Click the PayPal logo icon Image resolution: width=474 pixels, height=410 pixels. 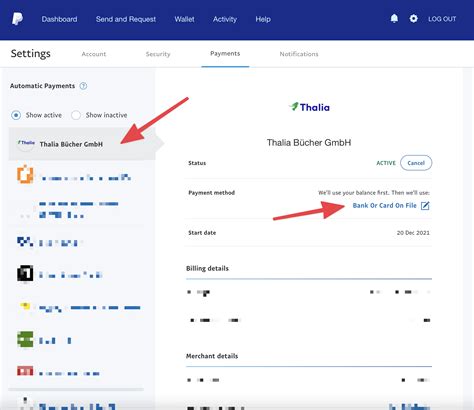coord(17,19)
